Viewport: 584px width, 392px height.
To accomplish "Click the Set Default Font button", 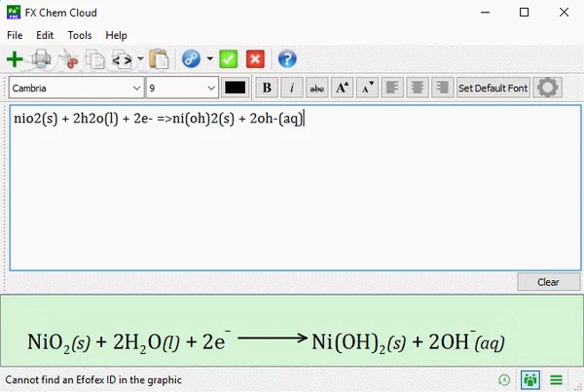I will pyautogui.click(x=493, y=88).
